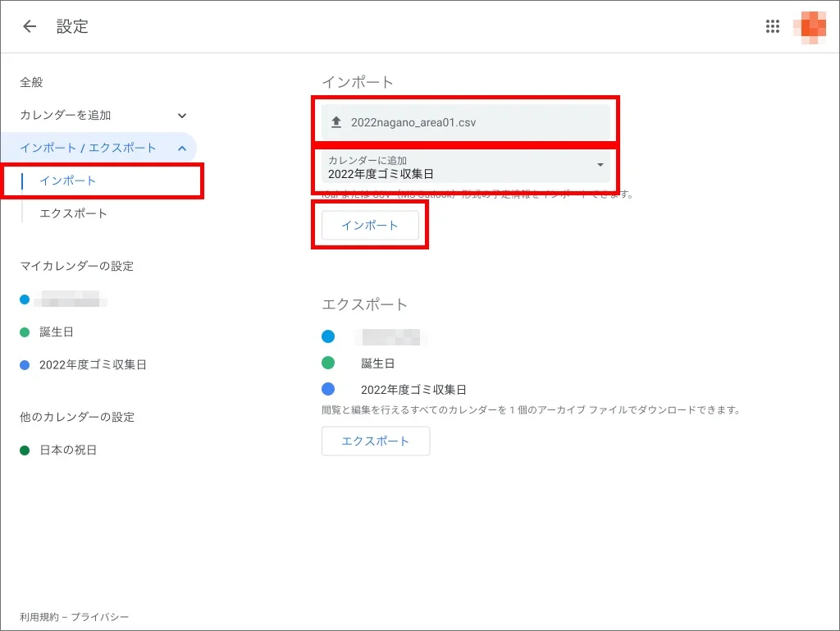Image resolution: width=840 pixels, height=631 pixels.
Task: Click the blue circle beside 2022年度ゴミ収集日 under エクスポート
Action: [x=328, y=390]
